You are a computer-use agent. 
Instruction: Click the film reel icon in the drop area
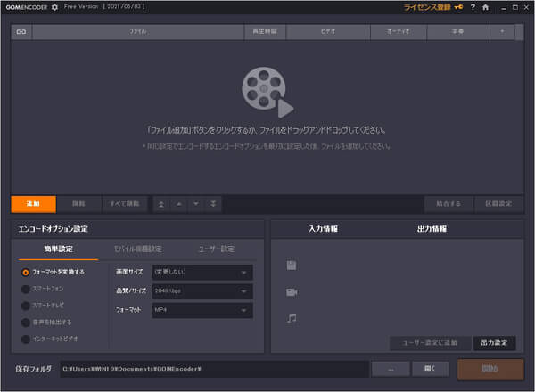click(x=267, y=92)
